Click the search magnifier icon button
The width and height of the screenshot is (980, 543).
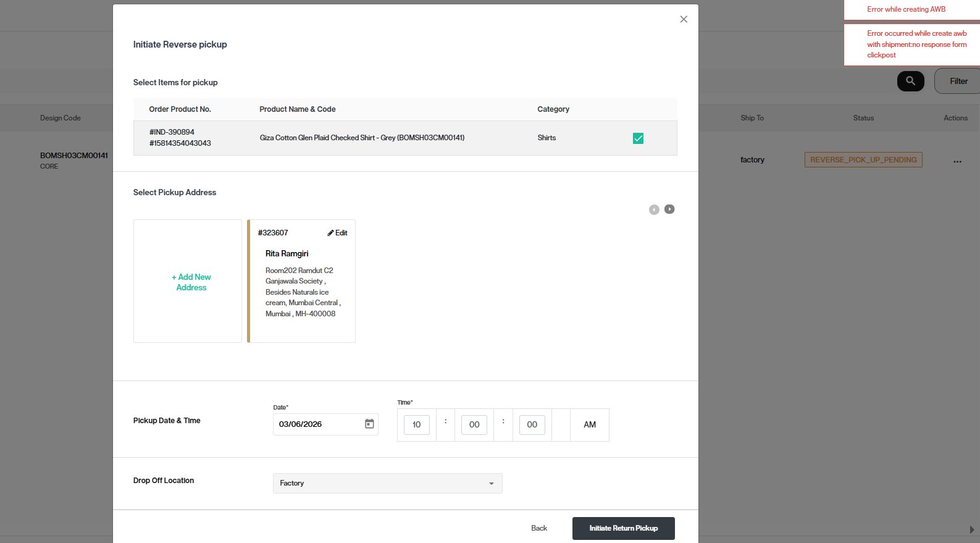coord(911,81)
